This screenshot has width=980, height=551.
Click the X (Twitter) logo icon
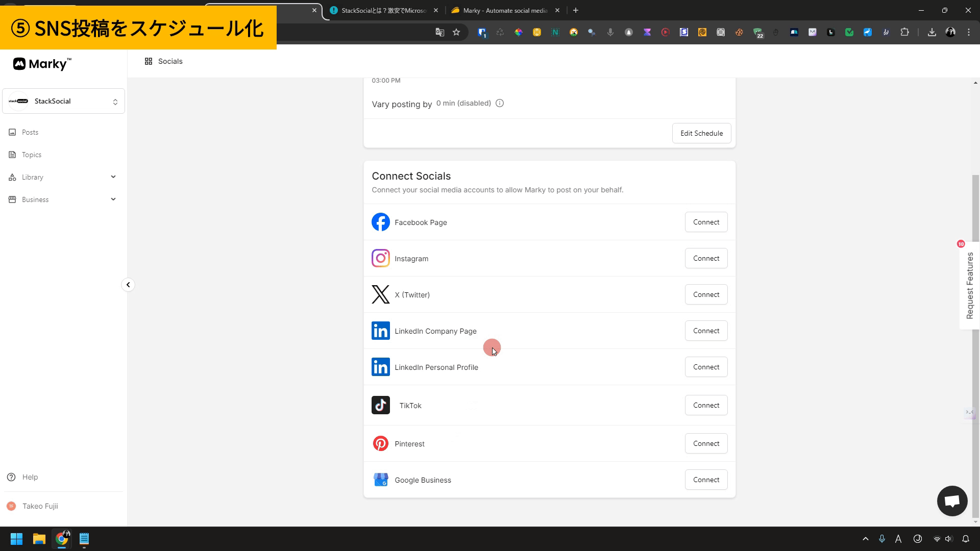(x=380, y=294)
